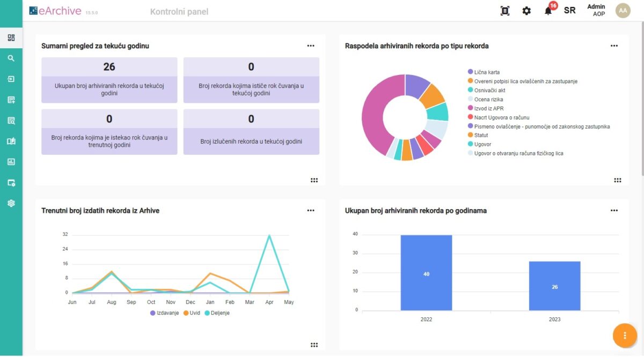Click the document scan icon in header

(504, 11)
